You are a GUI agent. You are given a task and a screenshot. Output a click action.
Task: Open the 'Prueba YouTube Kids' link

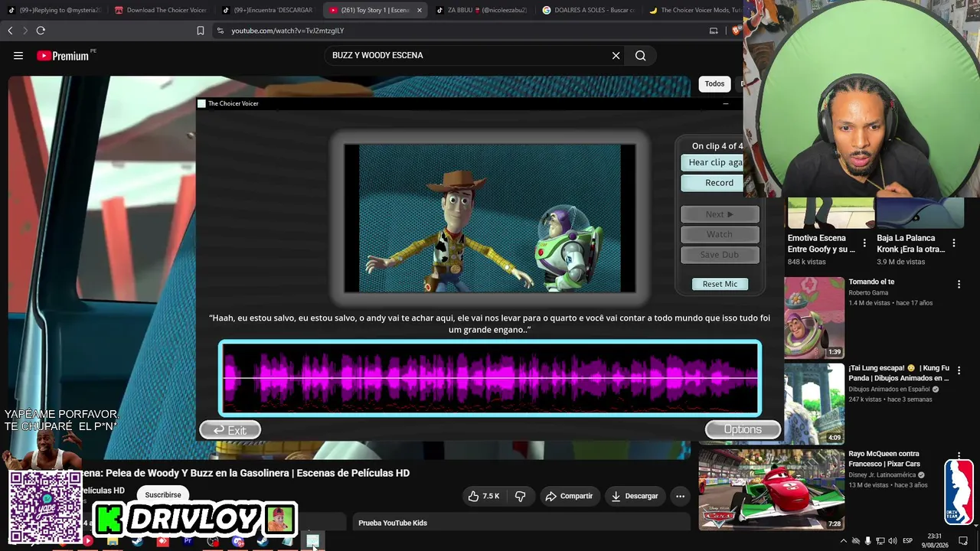(393, 523)
